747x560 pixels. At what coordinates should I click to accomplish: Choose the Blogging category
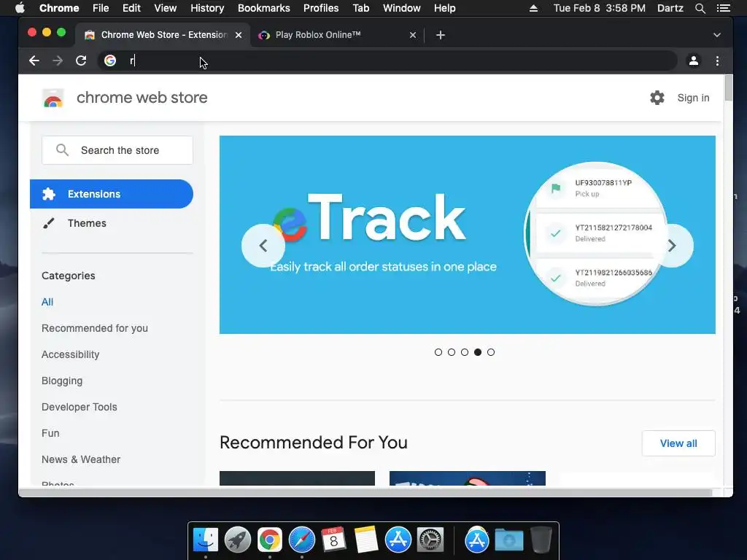tap(62, 381)
